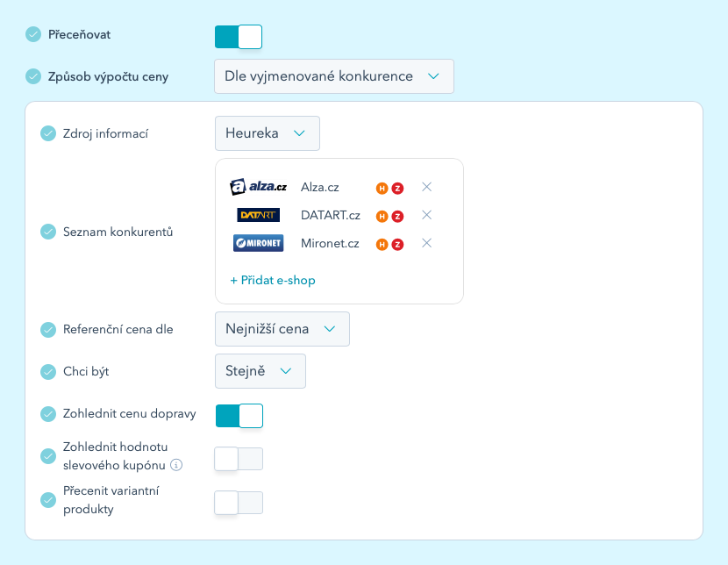
Task: Click the orange H badge next to Mironet.cz
Action: click(x=382, y=244)
